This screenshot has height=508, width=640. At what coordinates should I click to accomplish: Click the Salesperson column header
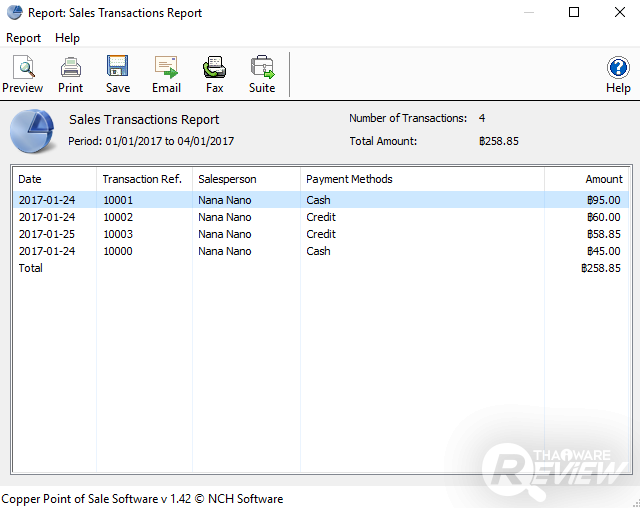[x=245, y=179]
